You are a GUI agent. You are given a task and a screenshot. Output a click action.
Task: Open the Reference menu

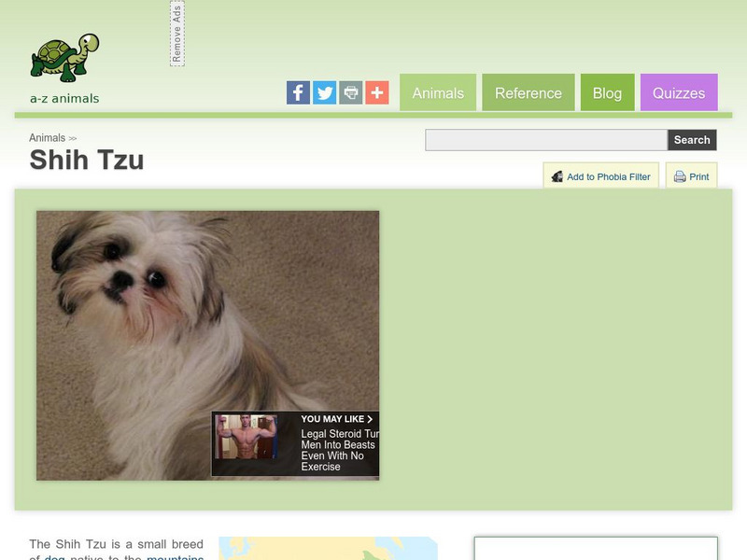(x=529, y=92)
